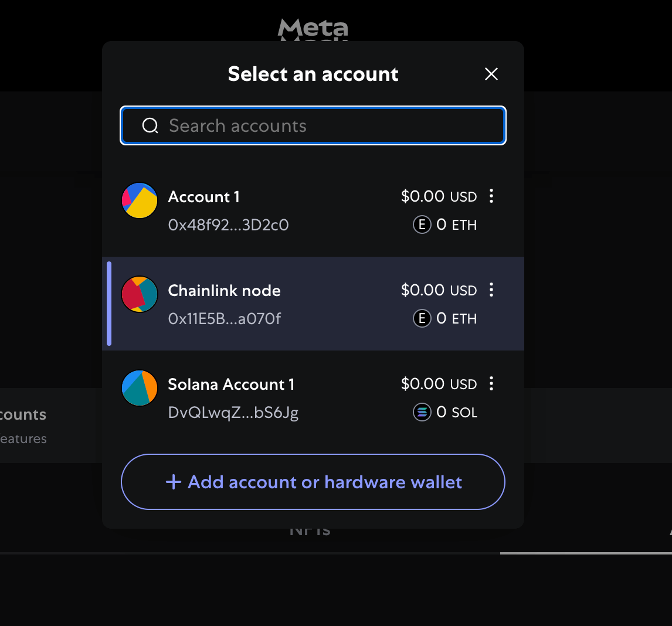Open options menu for Chainlink node

tap(491, 290)
